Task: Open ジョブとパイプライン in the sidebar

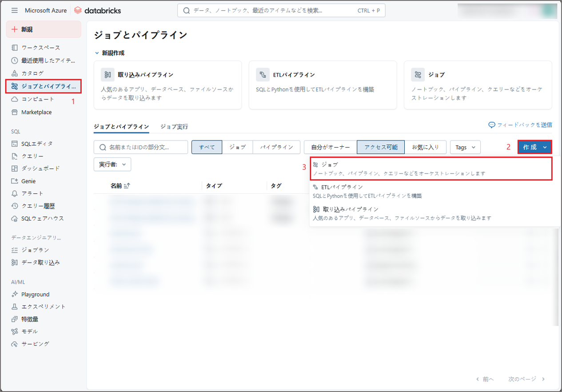Action: pyautogui.click(x=44, y=86)
